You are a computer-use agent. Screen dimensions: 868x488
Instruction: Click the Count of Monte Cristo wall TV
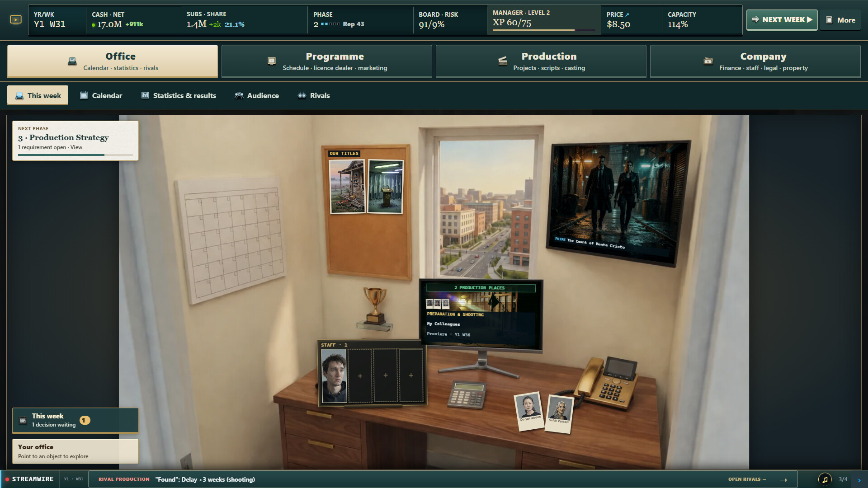[618, 203]
